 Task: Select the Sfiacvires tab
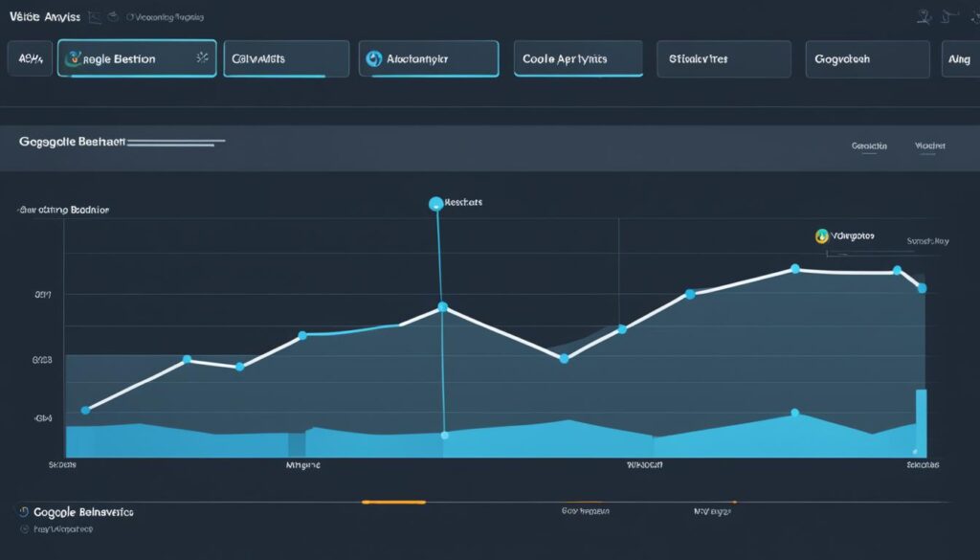(724, 58)
